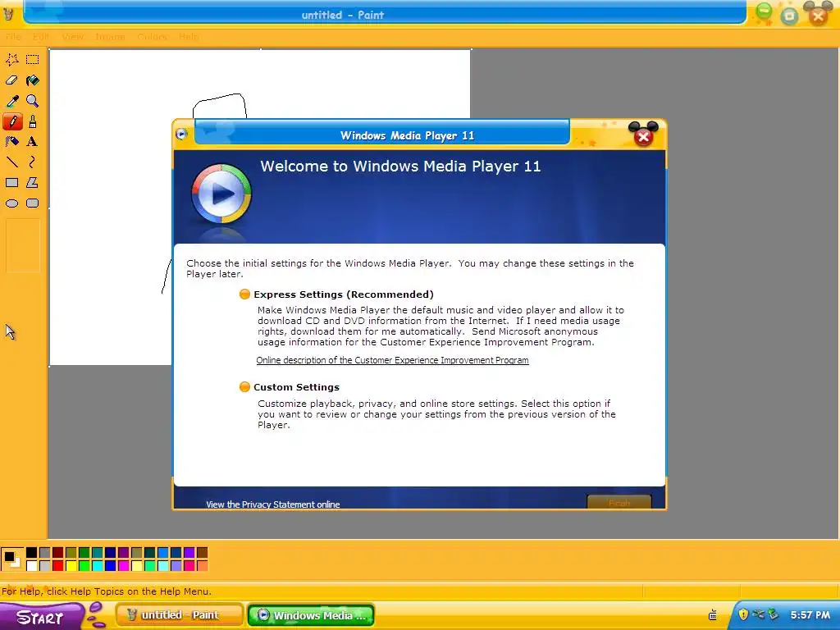Click the dimmed Finish button
Image resolution: width=840 pixels, height=630 pixels.
click(619, 503)
